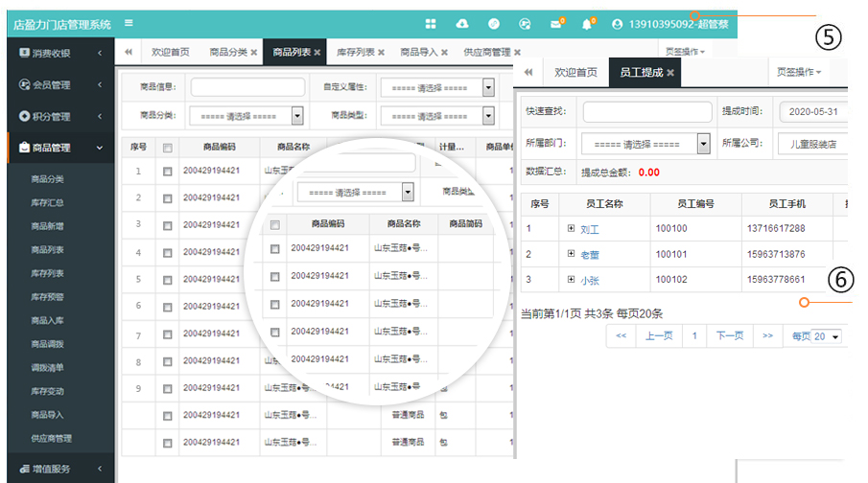Switch to the 商品分类 tab
This screenshot has height=483, width=868.
click(228, 52)
